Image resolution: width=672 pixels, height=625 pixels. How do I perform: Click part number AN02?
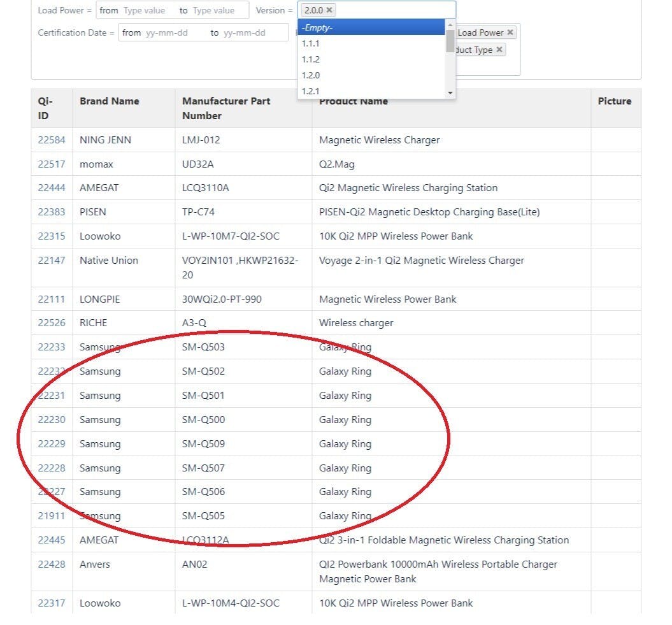pos(194,564)
